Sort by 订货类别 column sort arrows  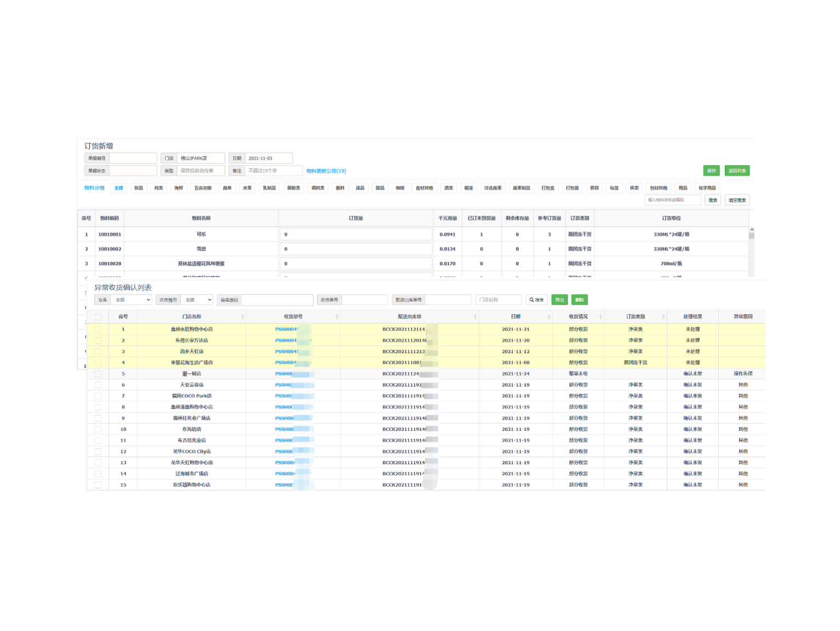[x=663, y=317]
